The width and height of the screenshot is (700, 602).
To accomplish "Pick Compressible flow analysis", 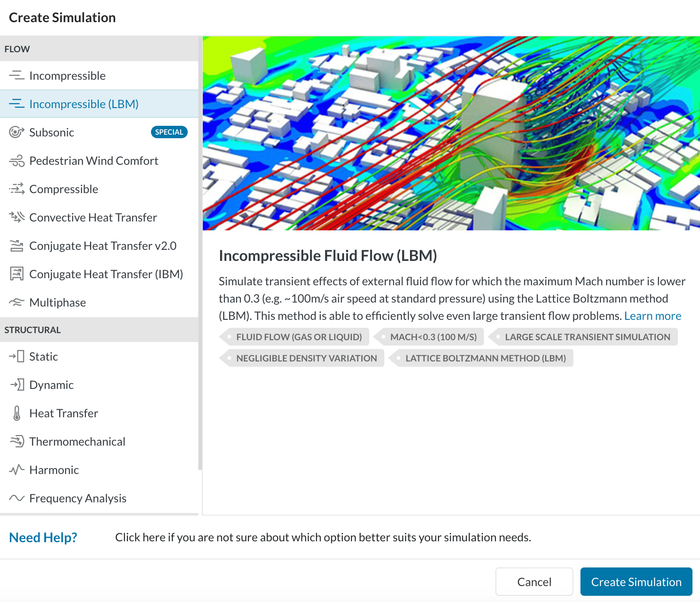I will point(99,189).
